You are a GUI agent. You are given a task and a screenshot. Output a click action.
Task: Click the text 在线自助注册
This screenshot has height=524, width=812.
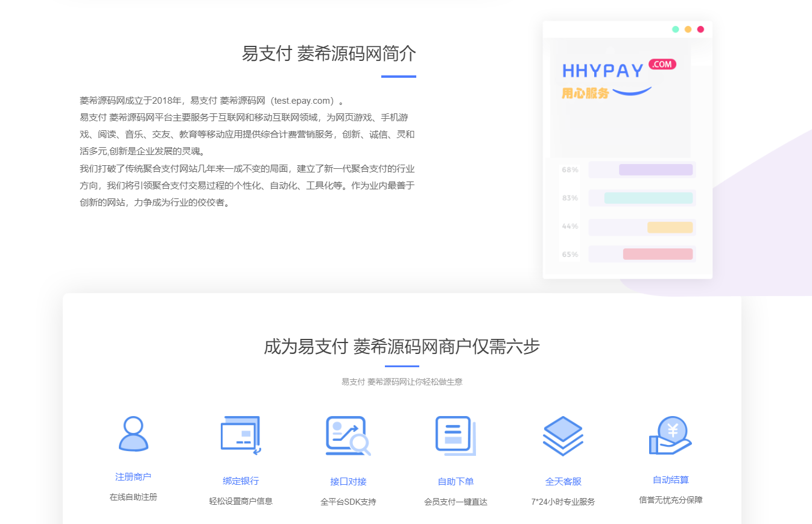pos(133,497)
